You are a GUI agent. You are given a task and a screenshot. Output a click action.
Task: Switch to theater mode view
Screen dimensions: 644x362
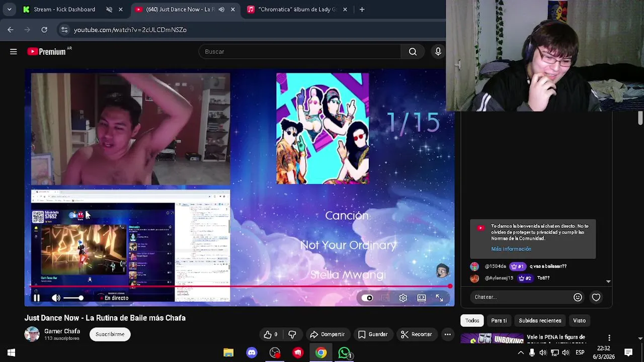click(x=422, y=298)
